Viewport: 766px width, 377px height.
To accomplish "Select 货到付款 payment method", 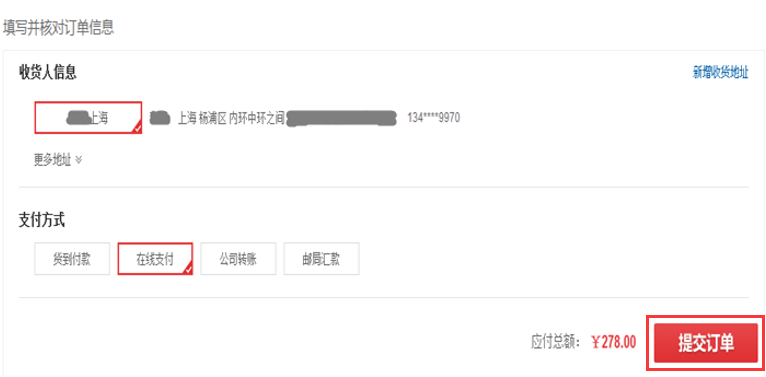I will point(72,259).
